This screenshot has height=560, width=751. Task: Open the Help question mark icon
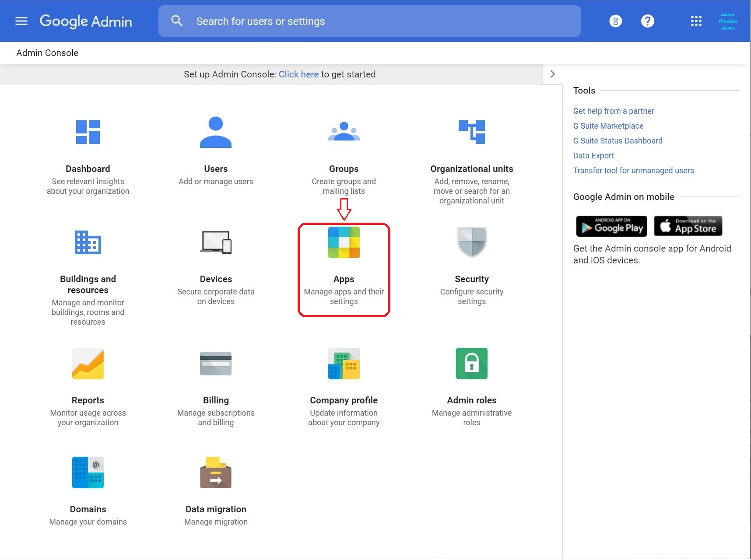[x=648, y=21]
